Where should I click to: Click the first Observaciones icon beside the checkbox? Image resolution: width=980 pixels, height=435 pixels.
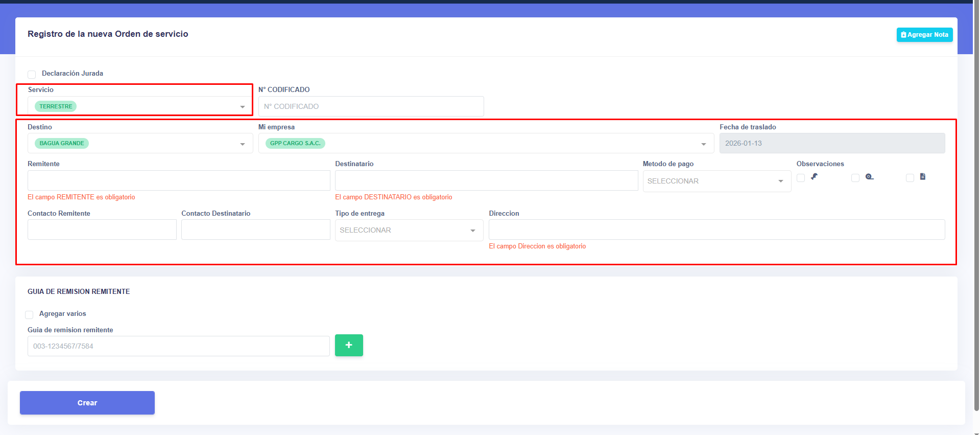[814, 177]
